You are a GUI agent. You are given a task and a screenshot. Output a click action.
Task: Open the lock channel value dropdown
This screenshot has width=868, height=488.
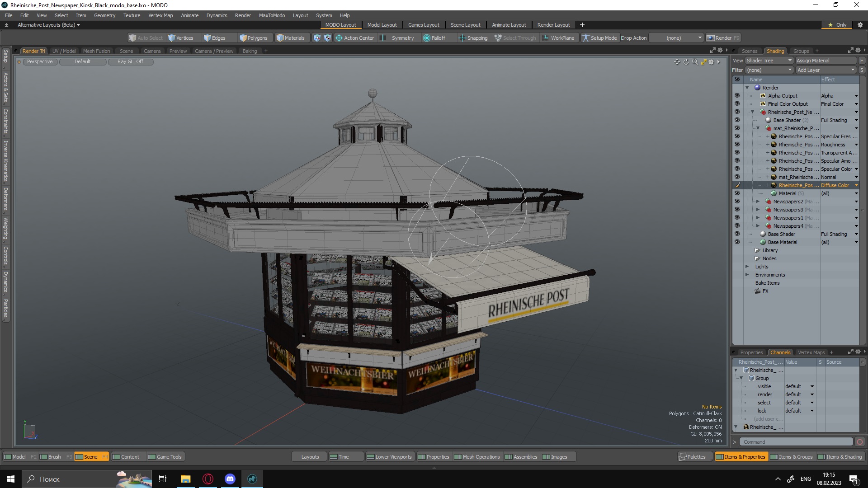799,411
